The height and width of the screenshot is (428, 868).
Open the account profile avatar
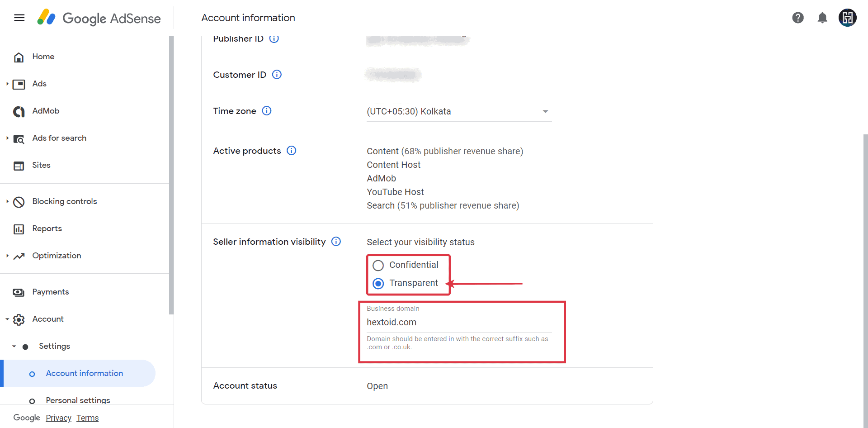(x=848, y=18)
